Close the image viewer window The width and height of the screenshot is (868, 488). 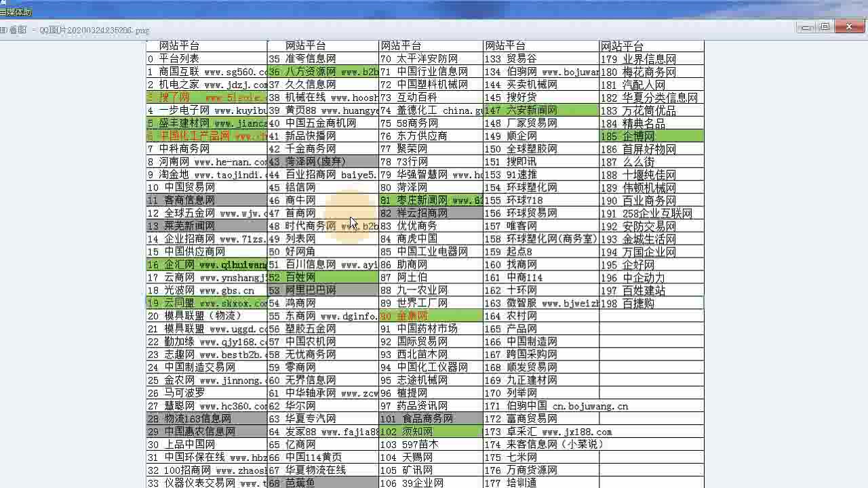tap(849, 27)
